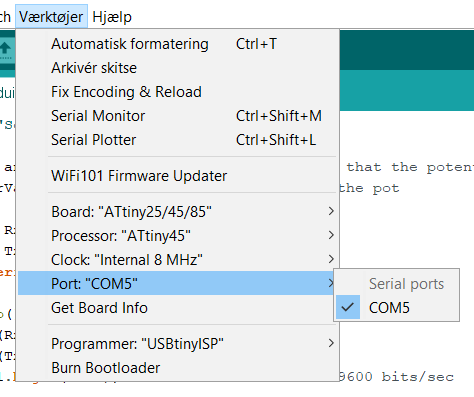This screenshot has width=474, height=397.
Task: Expand the Board ATtiny25/45/85 submenu arrow
Action: tap(331, 211)
